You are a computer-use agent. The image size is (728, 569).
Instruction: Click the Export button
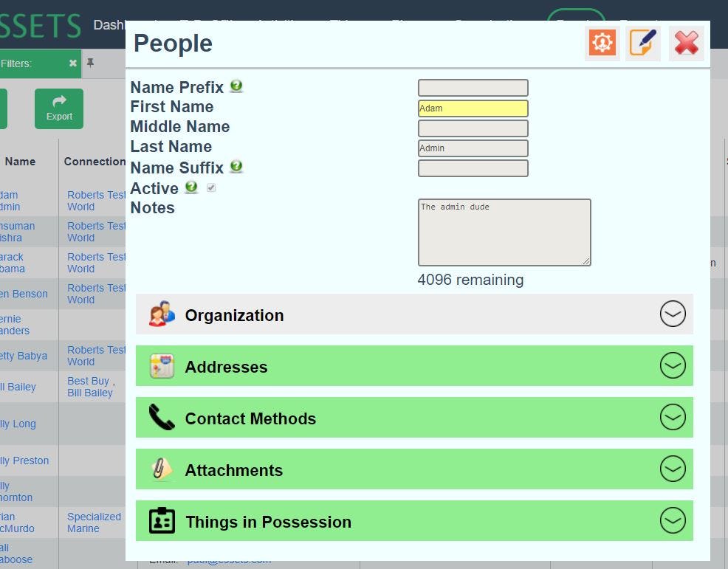59,108
